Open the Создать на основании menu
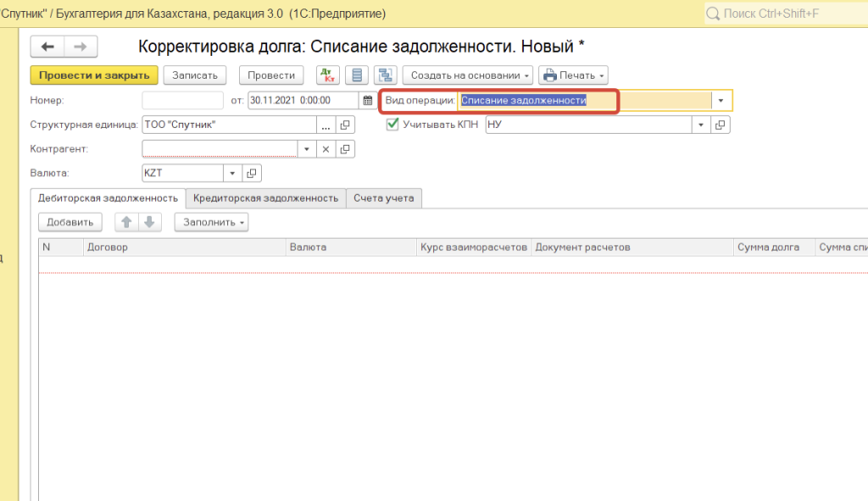Image resolution: width=868 pixels, height=501 pixels. pos(467,75)
